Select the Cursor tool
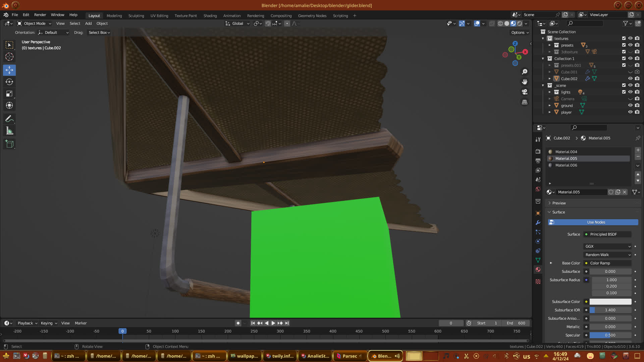The width and height of the screenshot is (644, 362). 9,57
